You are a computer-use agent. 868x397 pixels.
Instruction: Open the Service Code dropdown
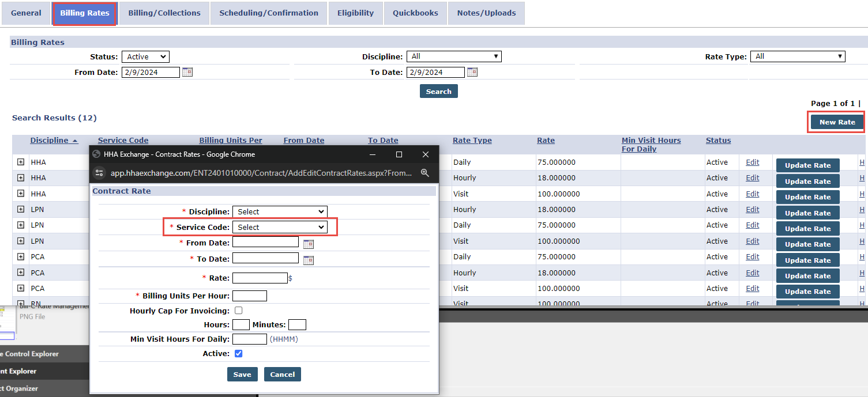tap(280, 227)
